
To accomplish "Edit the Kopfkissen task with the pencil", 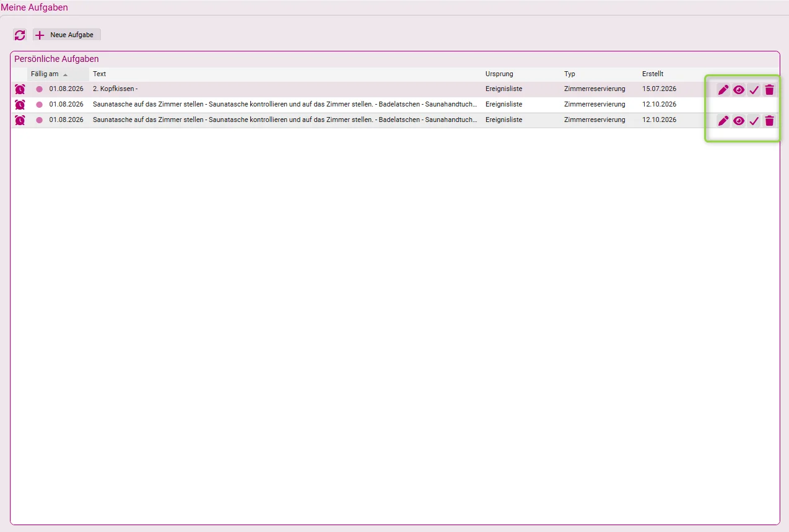I will pos(723,90).
